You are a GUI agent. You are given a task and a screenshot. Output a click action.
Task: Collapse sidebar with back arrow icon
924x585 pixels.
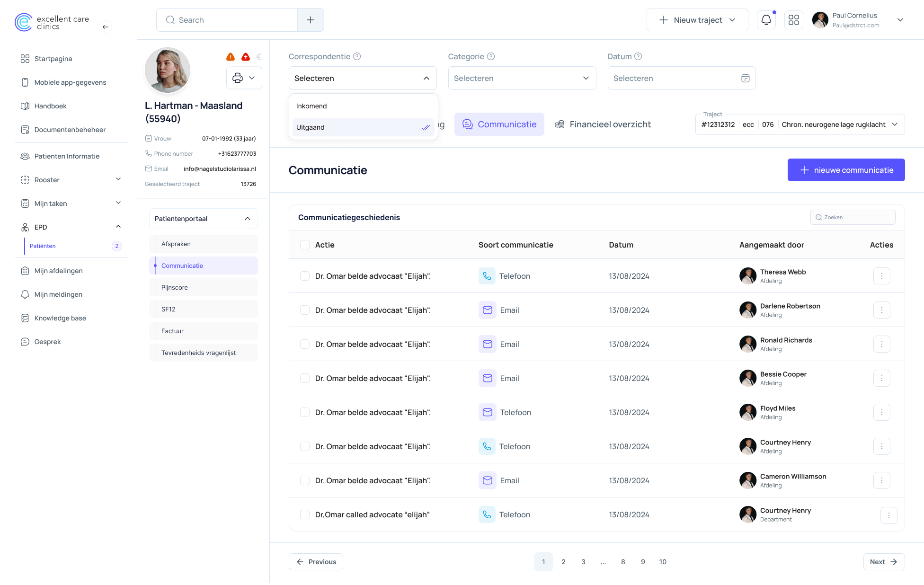pos(106,27)
